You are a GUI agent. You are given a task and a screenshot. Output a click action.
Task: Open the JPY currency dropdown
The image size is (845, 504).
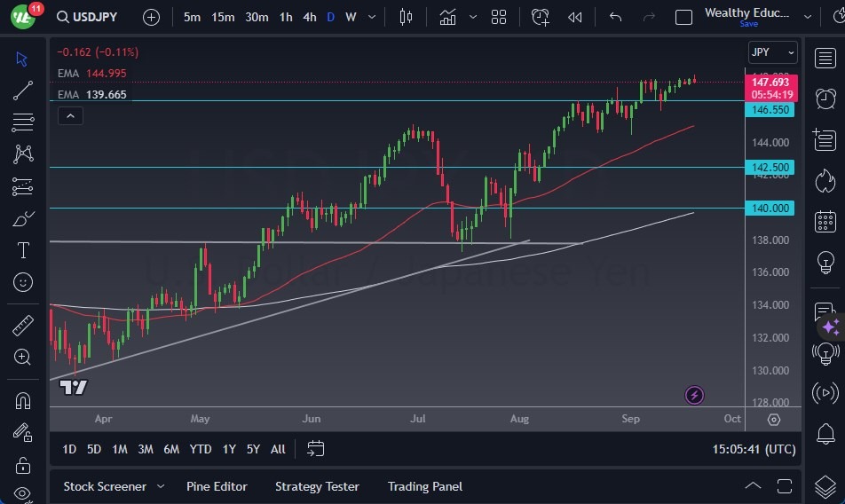click(772, 52)
